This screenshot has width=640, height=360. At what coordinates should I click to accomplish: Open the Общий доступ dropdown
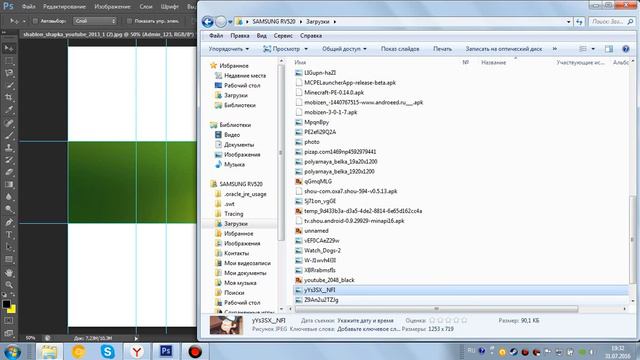344,49
